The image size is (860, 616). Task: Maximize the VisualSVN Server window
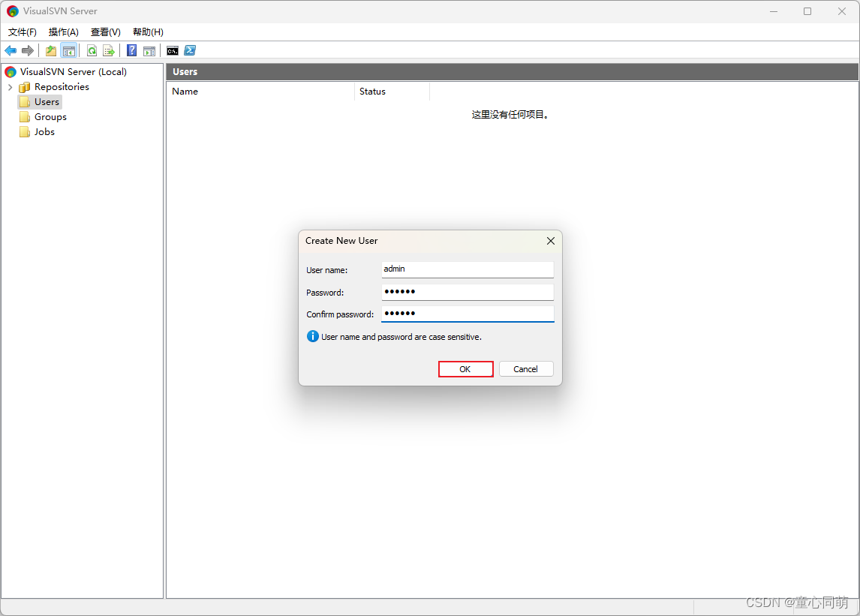pos(807,11)
